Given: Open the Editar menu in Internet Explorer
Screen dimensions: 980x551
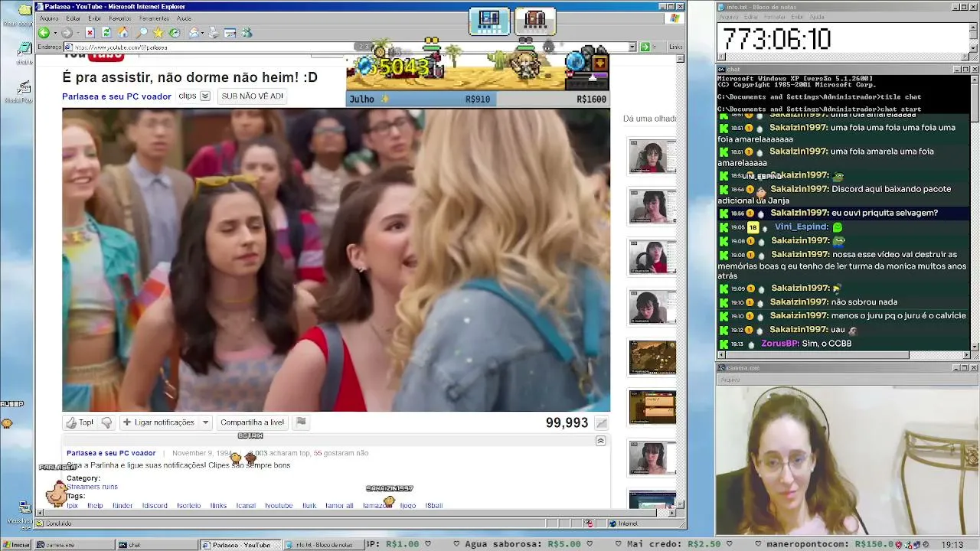Looking at the screenshot, I should [x=73, y=18].
